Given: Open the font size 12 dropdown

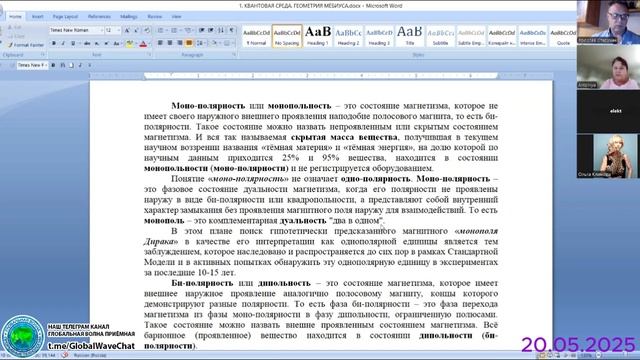Looking at the screenshot, I should [118, 30].
